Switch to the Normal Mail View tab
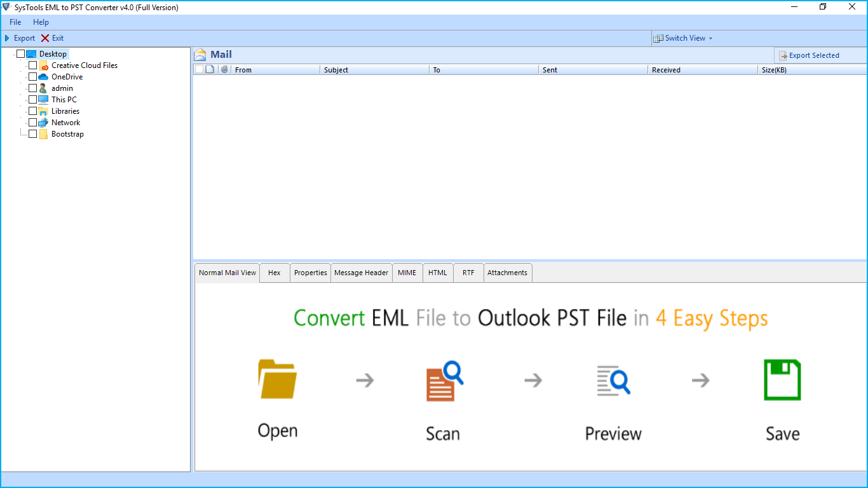This screenshot has width=868, height=488. tap(227, 273)
